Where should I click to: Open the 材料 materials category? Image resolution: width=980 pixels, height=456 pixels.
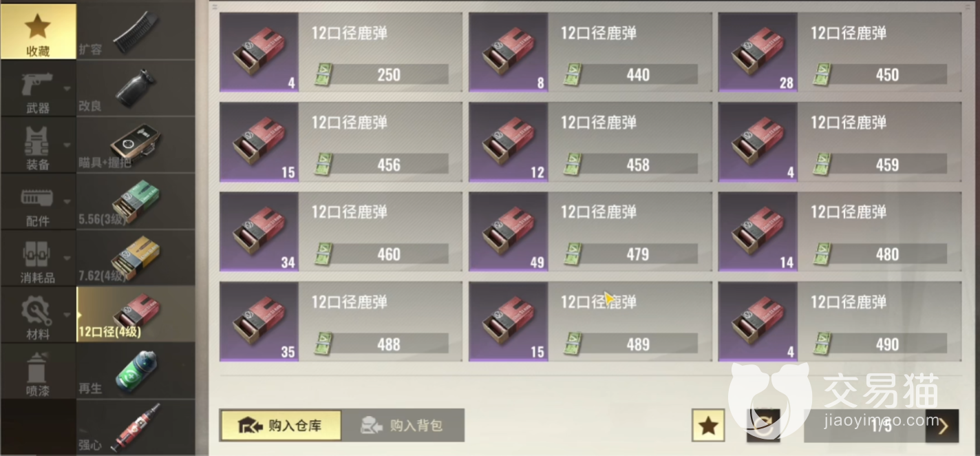(x=38, y=315)
